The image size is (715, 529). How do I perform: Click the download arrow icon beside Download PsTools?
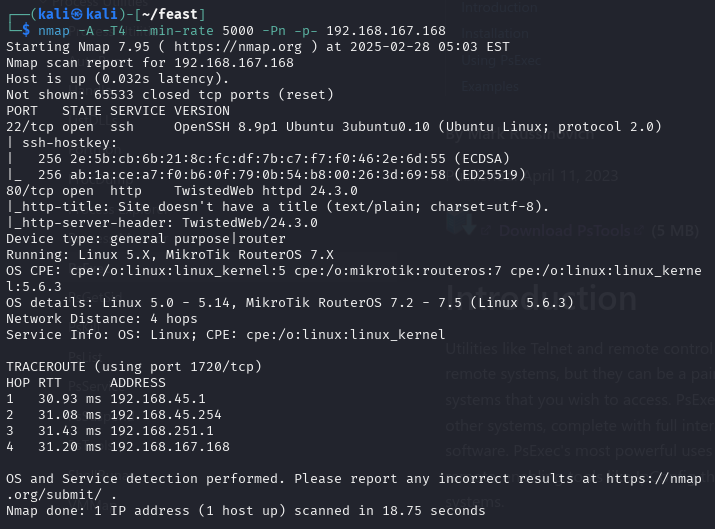click(461, 224)
